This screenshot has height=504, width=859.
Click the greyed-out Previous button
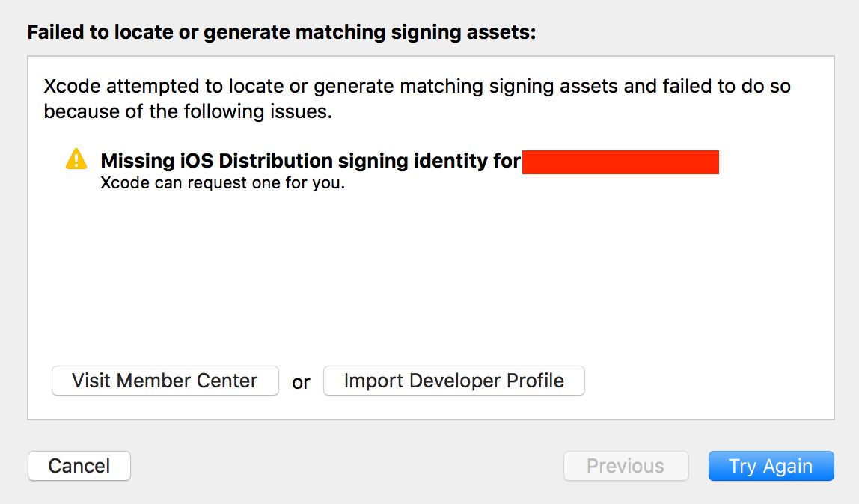point(625,466)
